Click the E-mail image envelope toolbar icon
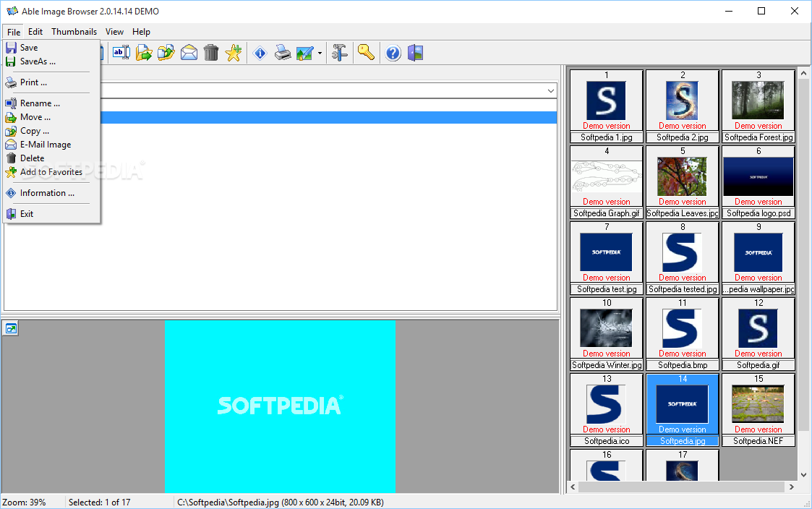 [189, 52]
